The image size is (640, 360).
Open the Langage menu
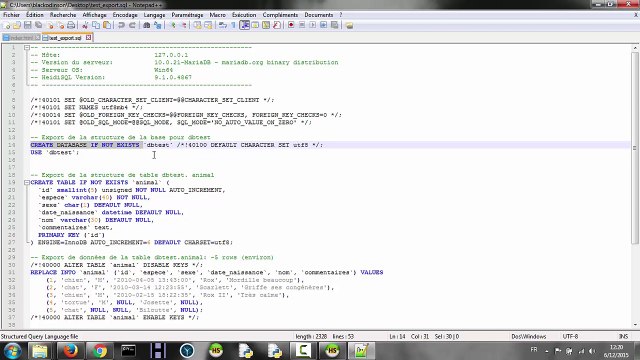[154, 15]
